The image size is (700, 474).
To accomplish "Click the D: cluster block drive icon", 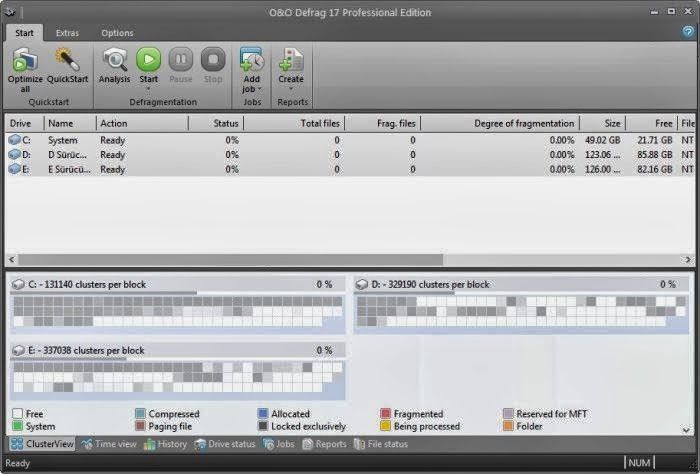I will pos(362,284).
